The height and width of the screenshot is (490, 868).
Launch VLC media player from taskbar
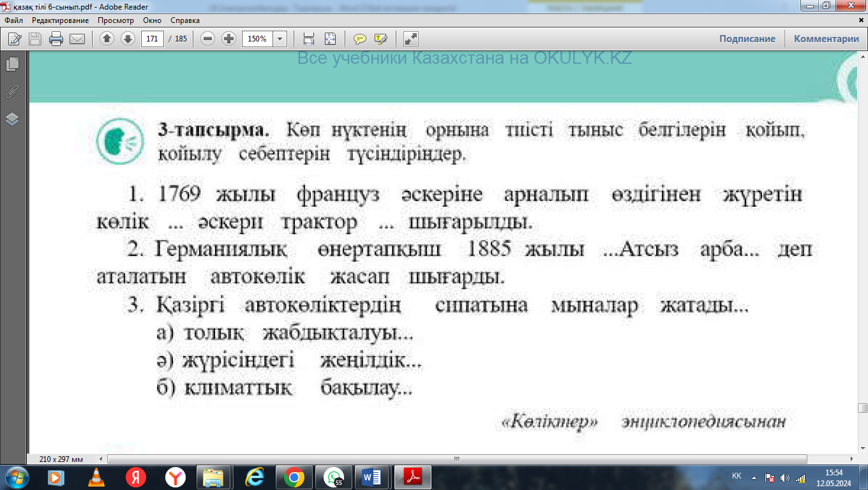[x=96, y=477]
